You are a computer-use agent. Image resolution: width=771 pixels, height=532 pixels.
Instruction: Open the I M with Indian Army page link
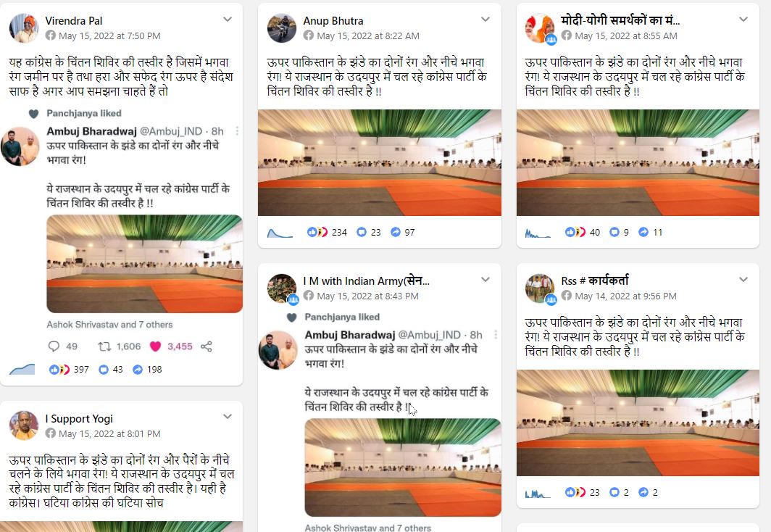tap(367, 280)
